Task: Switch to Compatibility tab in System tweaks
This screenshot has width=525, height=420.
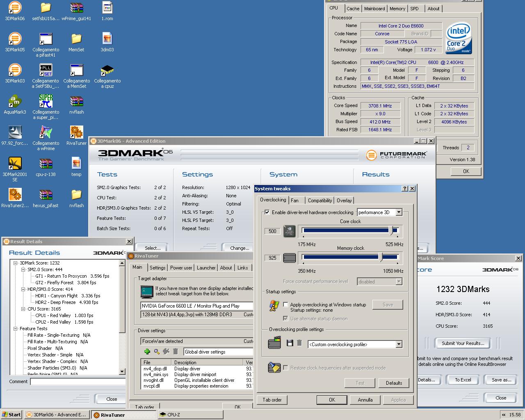Action: (320, 201)
